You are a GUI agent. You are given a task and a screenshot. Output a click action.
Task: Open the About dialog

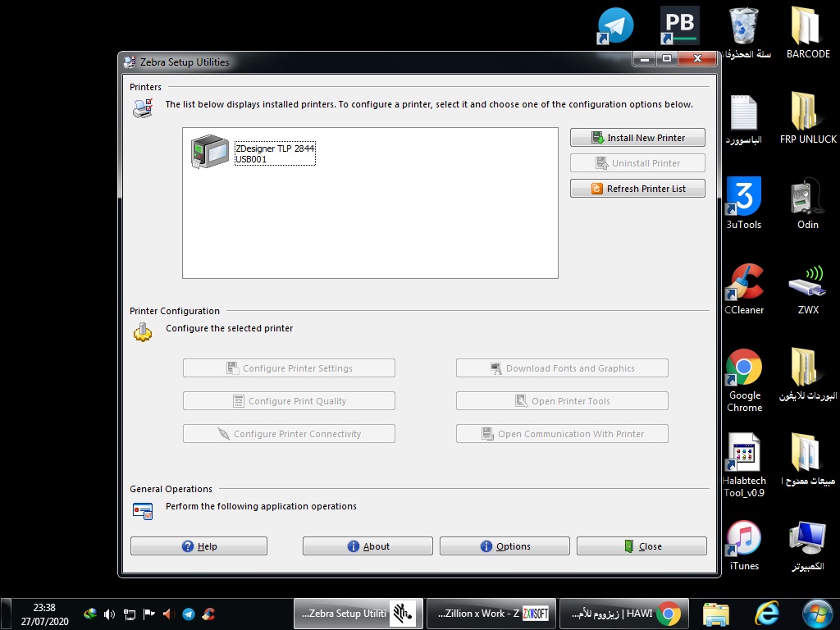coord(367,546)
